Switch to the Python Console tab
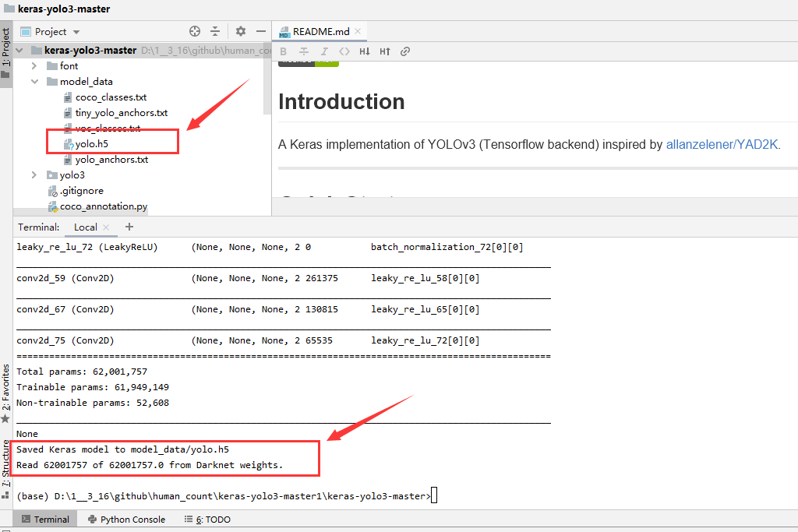Screen dimensions: 798x532 click(x=127, y=520)
